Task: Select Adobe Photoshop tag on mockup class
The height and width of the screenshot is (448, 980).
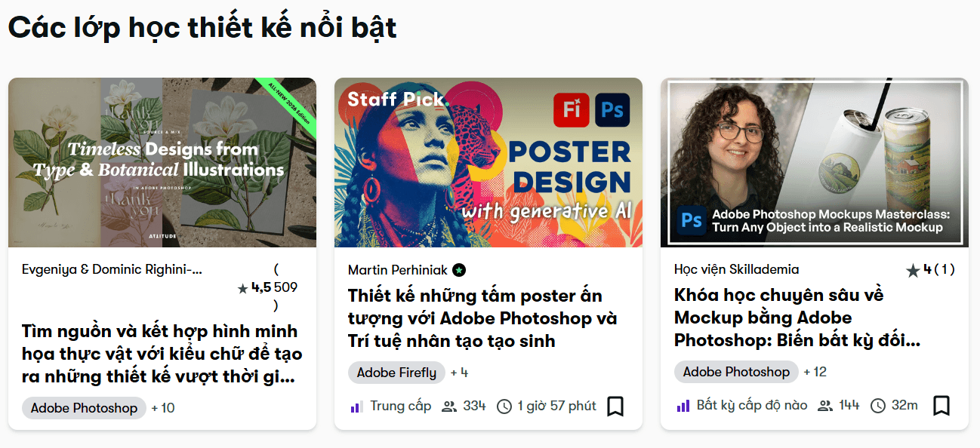Action: [736, 372]
